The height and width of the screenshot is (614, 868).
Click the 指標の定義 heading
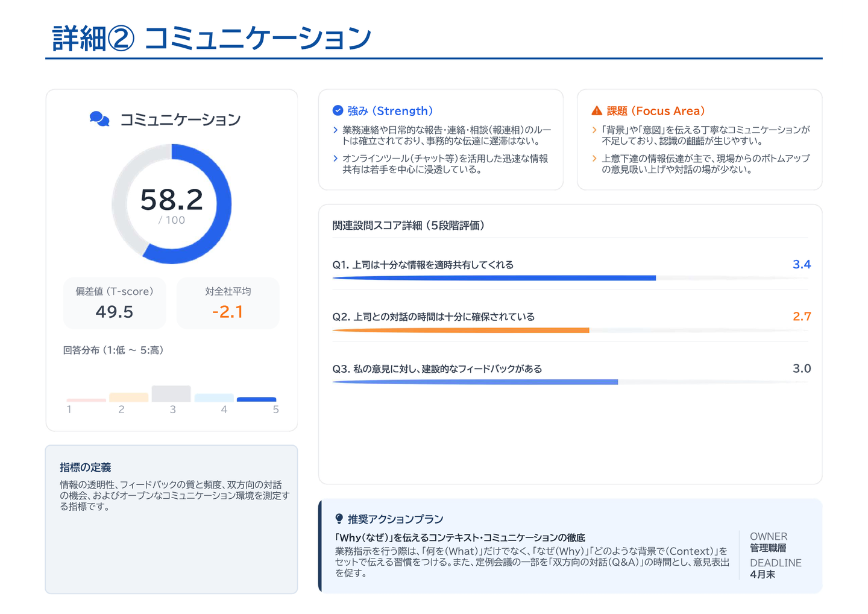pos(85,467)
